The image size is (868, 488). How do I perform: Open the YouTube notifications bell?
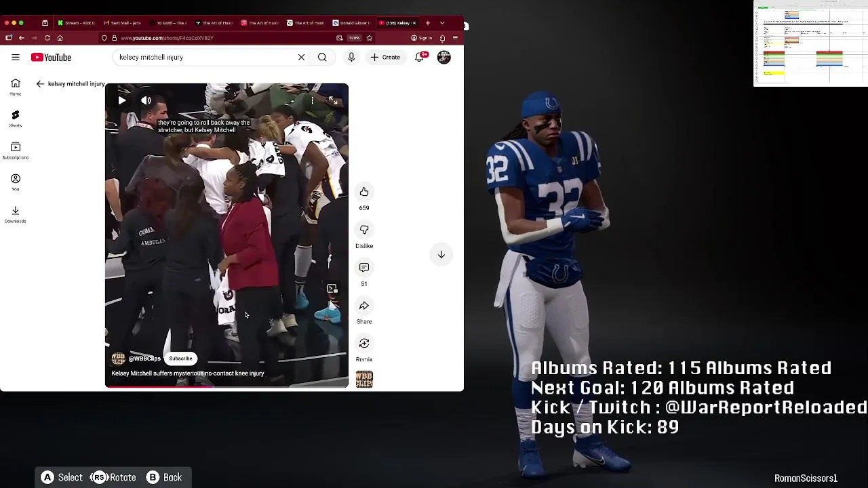[420, 58]
